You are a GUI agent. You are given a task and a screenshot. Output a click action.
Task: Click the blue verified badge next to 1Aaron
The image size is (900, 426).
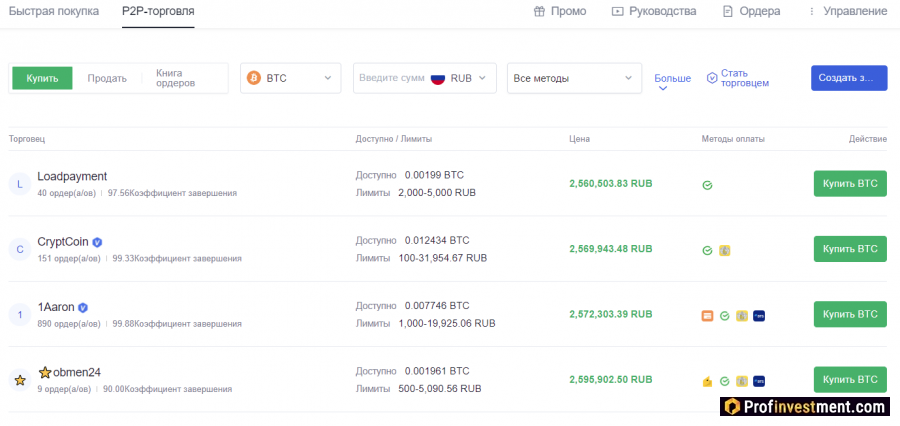(83, 308)
